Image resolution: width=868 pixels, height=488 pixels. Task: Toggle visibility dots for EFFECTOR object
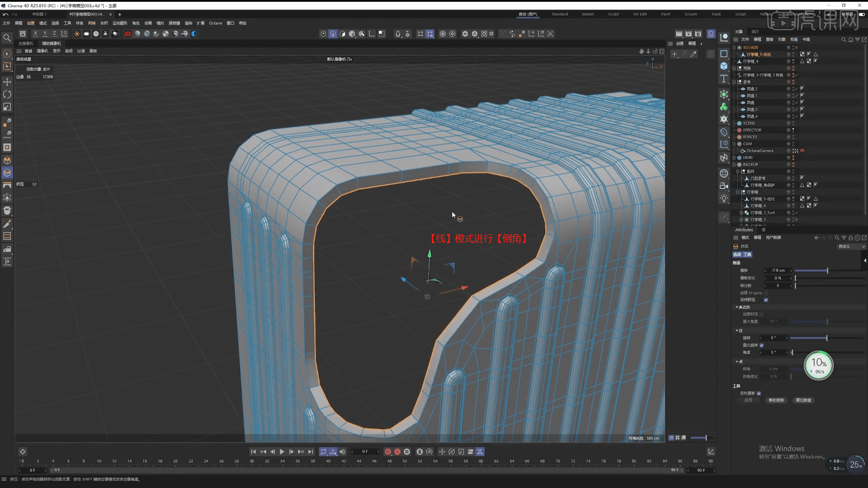pos(793,130)
